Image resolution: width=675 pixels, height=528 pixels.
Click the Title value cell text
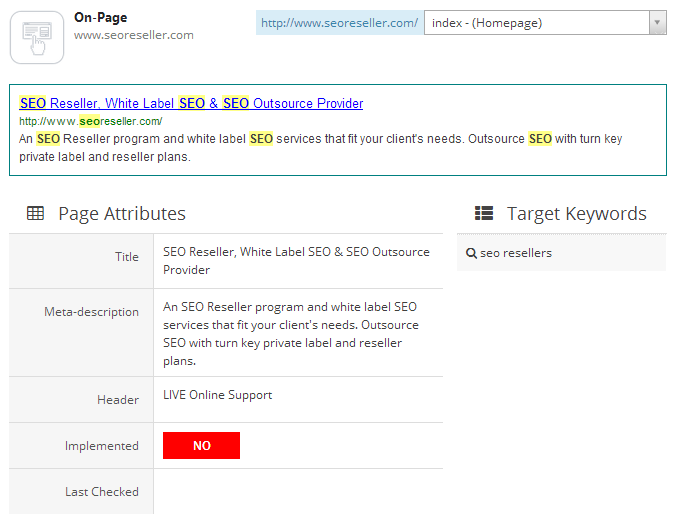click(x=296, y=261)
